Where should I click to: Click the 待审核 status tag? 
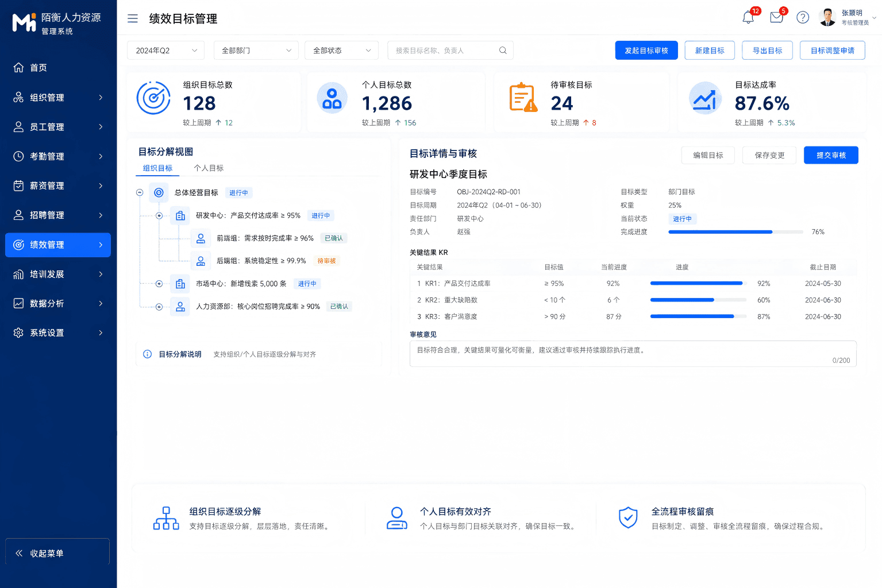326,261
